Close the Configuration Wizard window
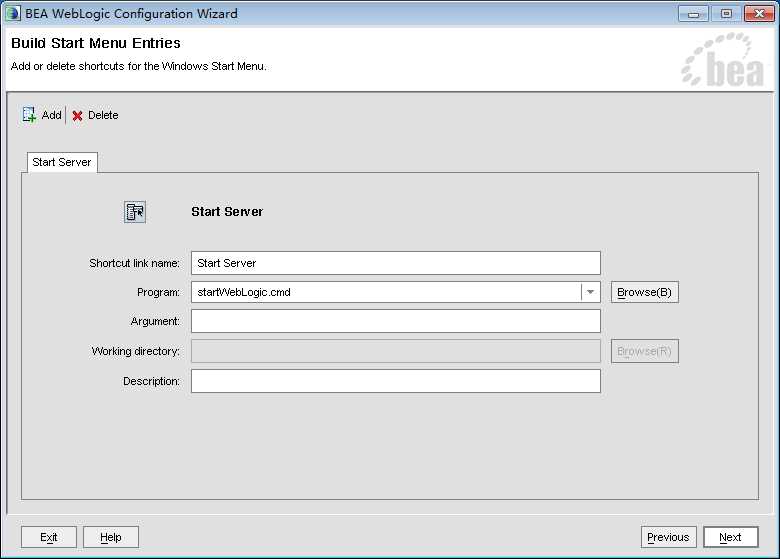The image size is (780, 559). pos(759,14)
